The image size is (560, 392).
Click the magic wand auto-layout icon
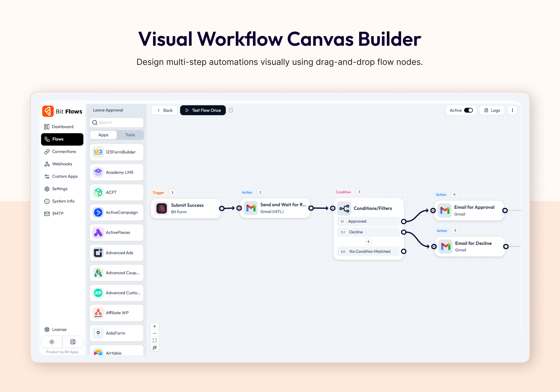(x=155, y=348)
